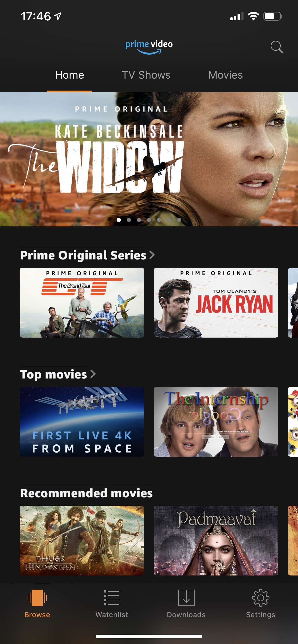The width and height of the screenshot is (298, 644).
Task: Expand Top movies with chevron arrow
Action: [x=93, y=374]
